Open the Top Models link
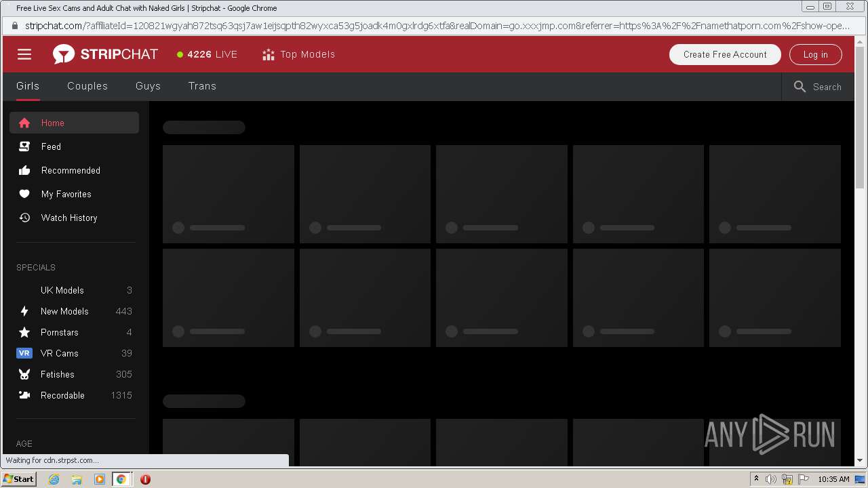Image resolution: width=868 pixels, height=488 pixels. (x=298, y=54)
